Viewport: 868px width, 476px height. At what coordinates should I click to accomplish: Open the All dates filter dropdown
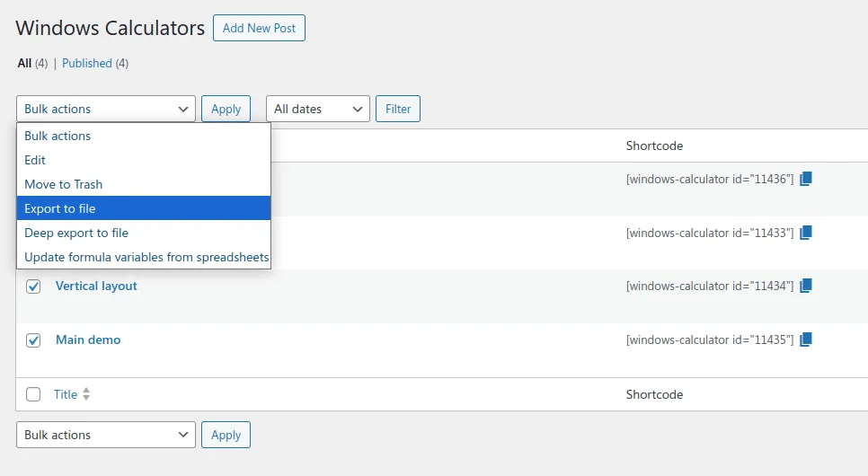point(318,109)
